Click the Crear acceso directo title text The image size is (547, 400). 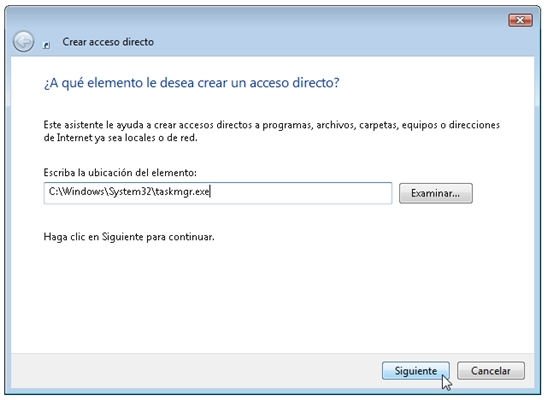click(108, 42)
